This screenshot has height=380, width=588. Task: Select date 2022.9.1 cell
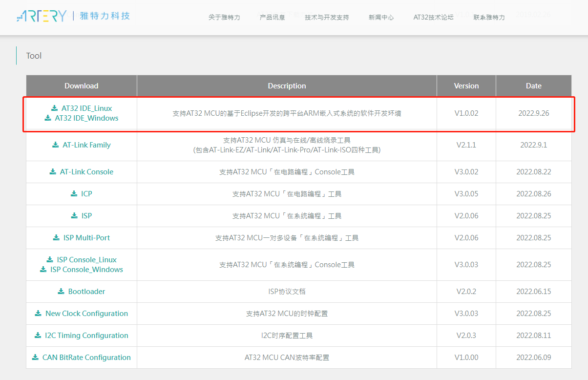(534, 145)
